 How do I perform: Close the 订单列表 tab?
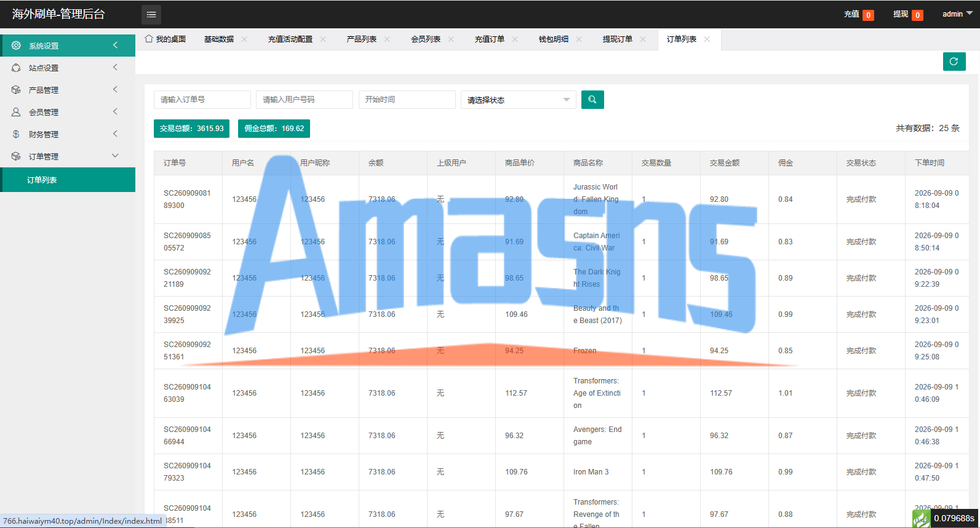point(707,39)
